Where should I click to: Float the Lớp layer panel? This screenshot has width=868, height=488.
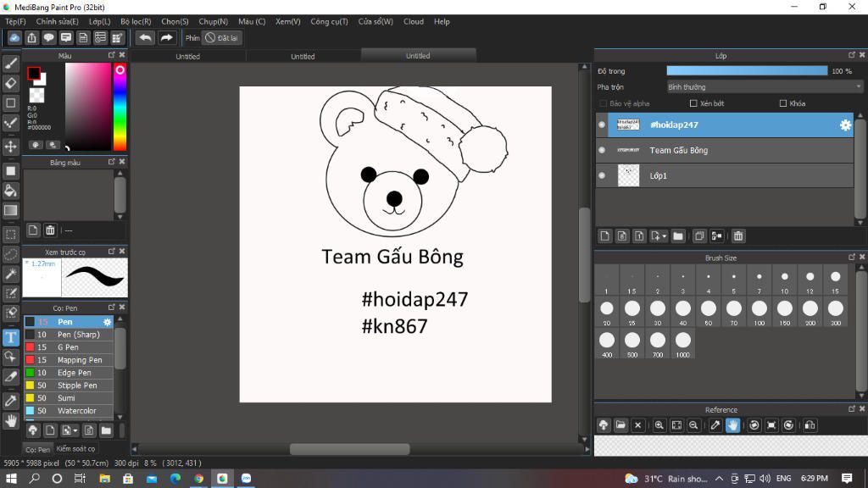point(851,55)
